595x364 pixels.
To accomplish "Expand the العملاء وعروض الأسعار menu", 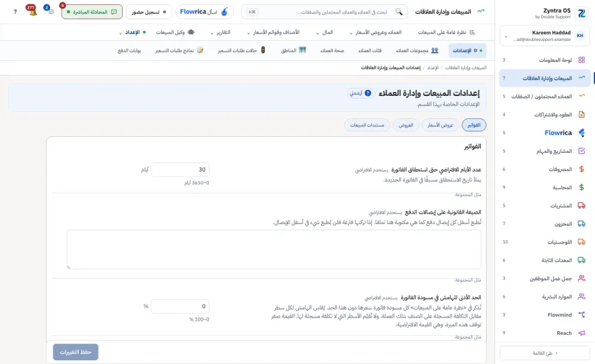I will pyautogui.click(x=376, y=32).
